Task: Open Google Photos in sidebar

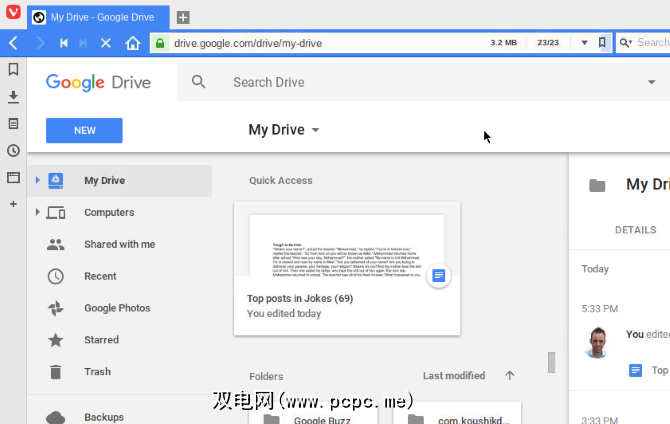Action: (x=117, y=308)
